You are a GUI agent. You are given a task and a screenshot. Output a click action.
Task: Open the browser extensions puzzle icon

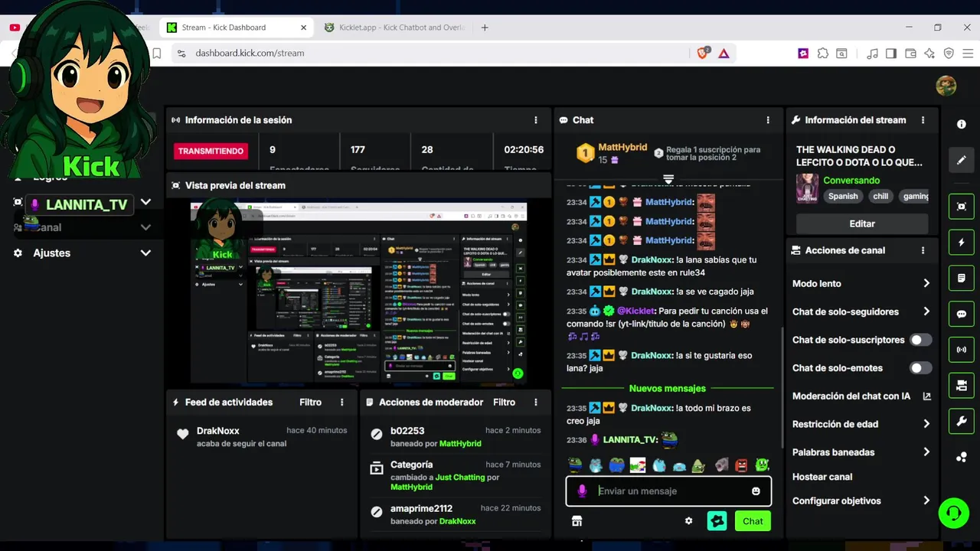click(823, 53)
